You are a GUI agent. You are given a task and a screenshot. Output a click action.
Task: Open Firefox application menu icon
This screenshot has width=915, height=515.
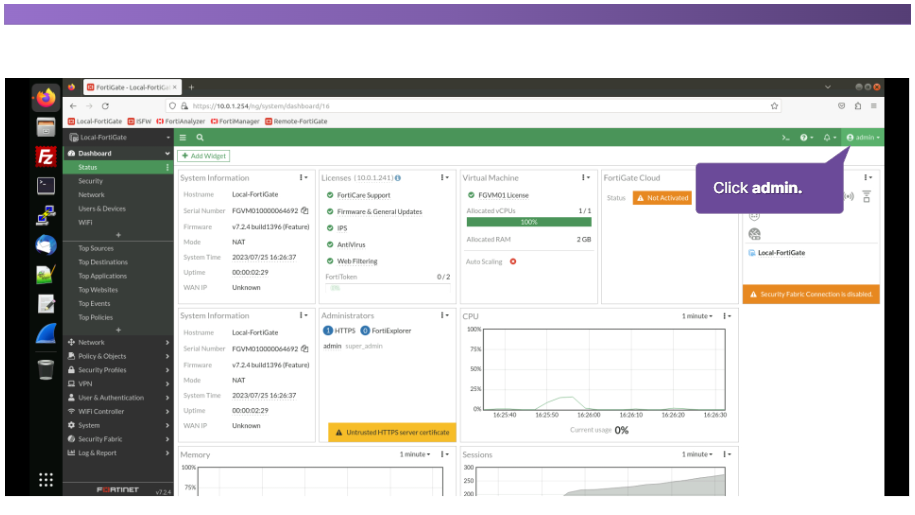point(874,106)
